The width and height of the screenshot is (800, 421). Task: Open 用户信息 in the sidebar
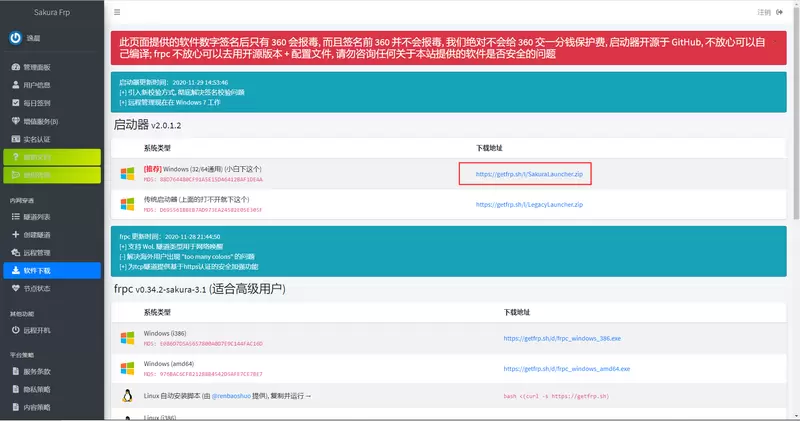[x=52, y=85]
